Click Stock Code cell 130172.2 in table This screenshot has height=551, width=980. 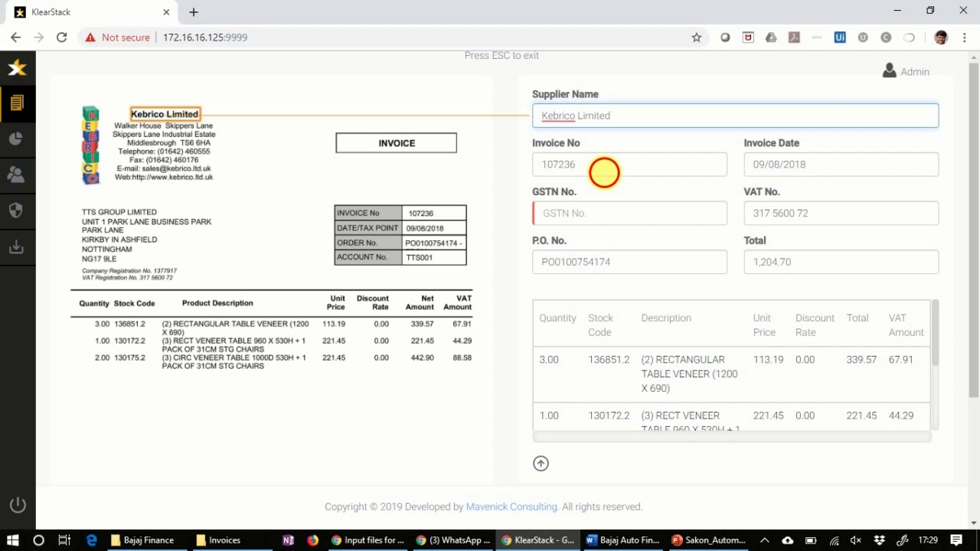click(x=609, y=416)
